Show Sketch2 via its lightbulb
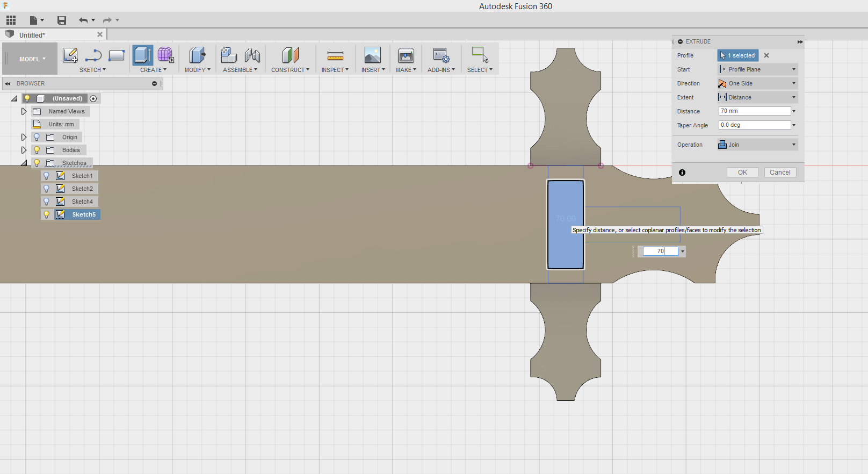This screenshot has height=474, width=868. pyautogui.click(x=47, y=189)
